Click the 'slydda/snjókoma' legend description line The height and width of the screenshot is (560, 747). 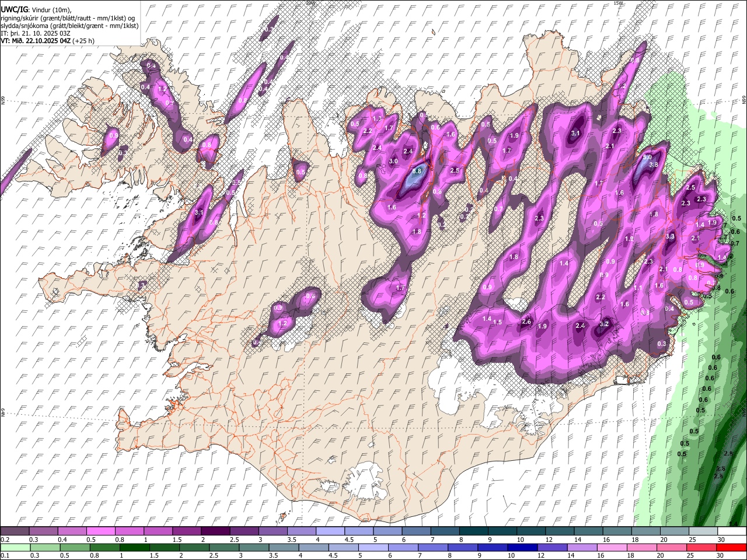click(69, 26)
